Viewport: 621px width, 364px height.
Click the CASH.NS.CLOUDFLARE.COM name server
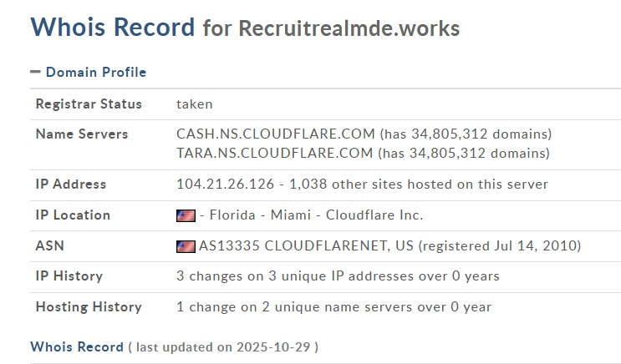(x=275, y=134)
